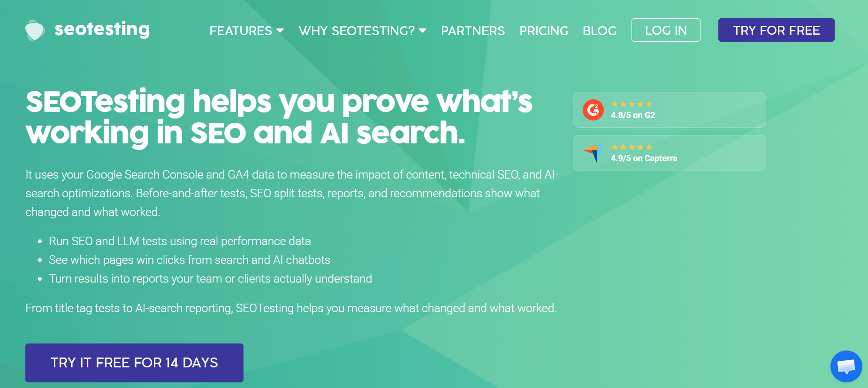Image resolution: width=868 pixels, height=388 pixels.
Task: Open the 4.8/5 on G2 review card
Action: coord(670,110)
